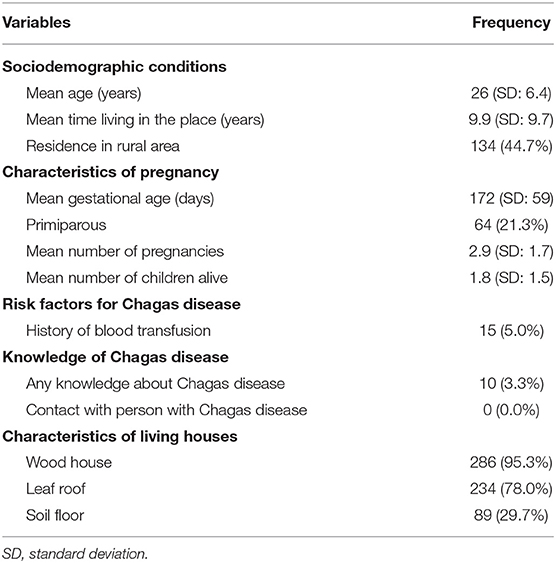
Task: Click the SD, standard deviation footnote
Action: (x=75, y=554)
